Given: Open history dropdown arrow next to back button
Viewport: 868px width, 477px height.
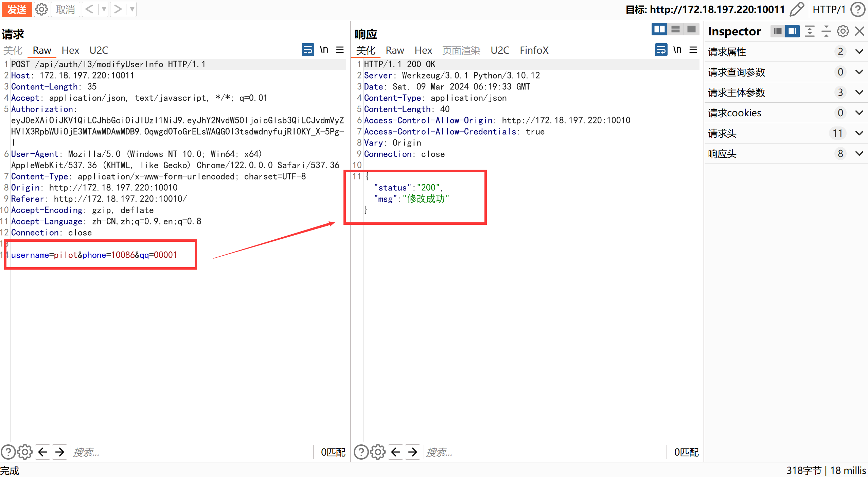Looking at the screenshot, I should tap(104, 9).
